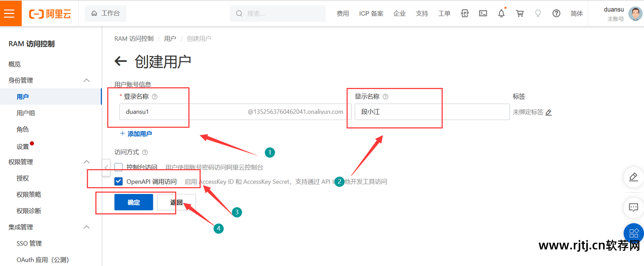Open the 工单 menu
Viewport: 644px width, 266px height.
coord(444,13)
